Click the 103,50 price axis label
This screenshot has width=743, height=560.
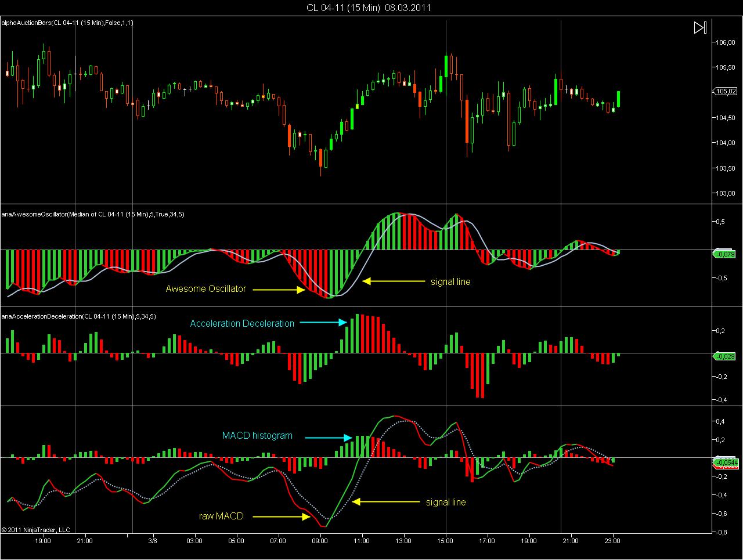click(726, 168)
